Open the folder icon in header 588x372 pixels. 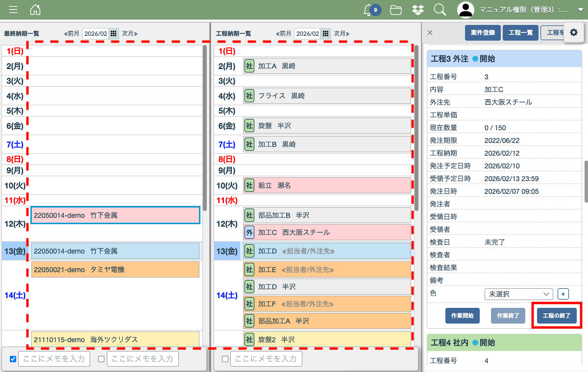396,10
